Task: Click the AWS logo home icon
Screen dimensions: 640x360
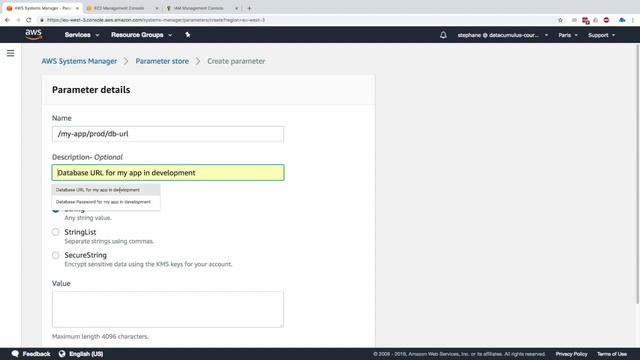Action: pyautogui.click(x=33, y=35)
